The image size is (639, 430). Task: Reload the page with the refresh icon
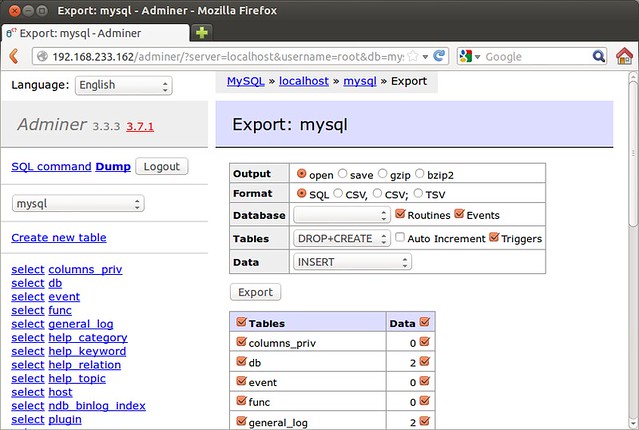pos(439,55)
